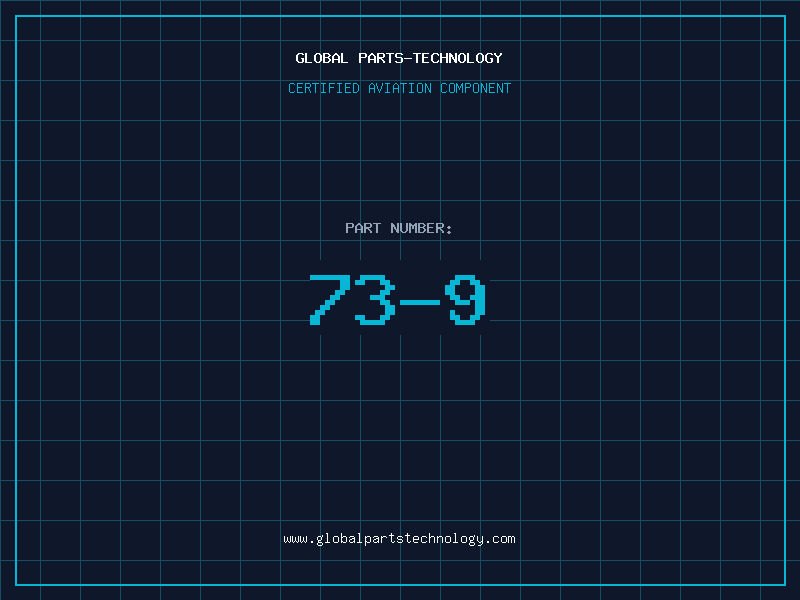Click the GLOBAL PARTS-TECHNOLOGY heading
This screenshot has height=600, width=800.
coord(399,58)
